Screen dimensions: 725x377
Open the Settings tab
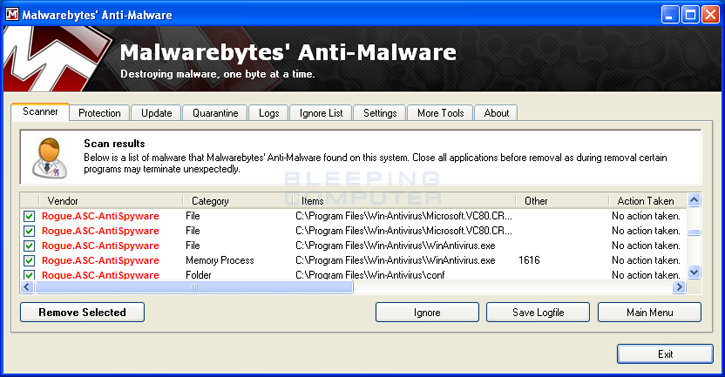[x=380, y=113]
